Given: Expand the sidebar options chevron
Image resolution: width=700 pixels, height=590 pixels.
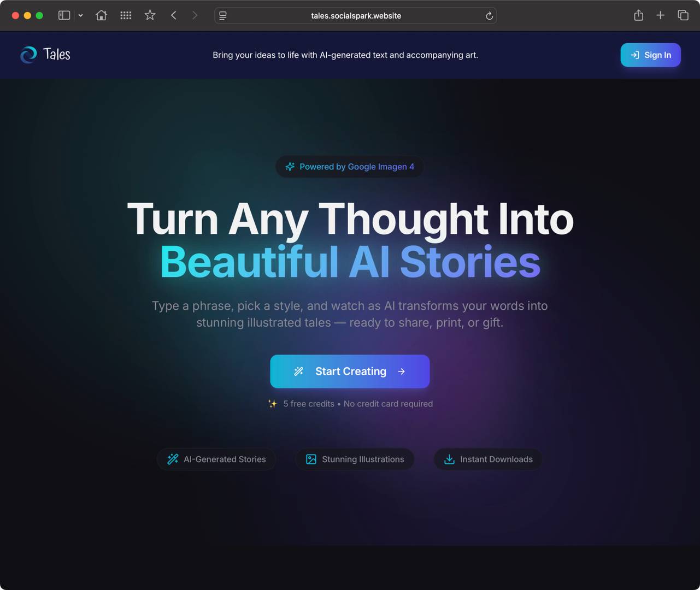Looking at the screenshot, I should (x=80, y=15).
